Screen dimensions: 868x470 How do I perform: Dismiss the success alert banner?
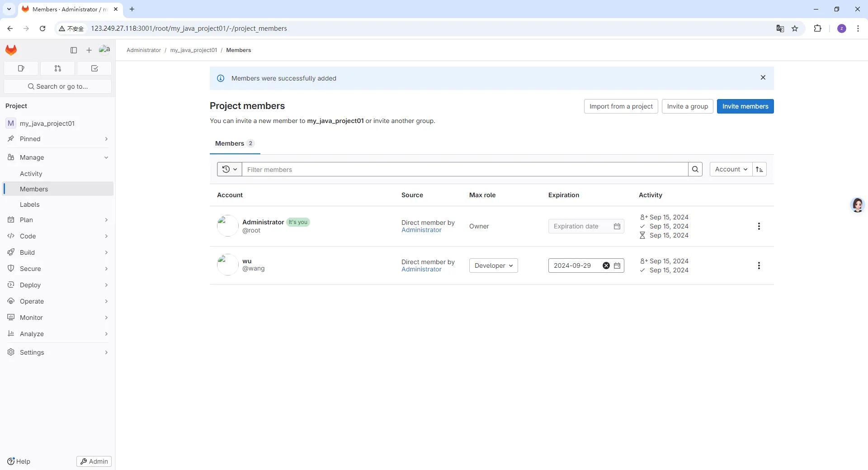(763, 78)
